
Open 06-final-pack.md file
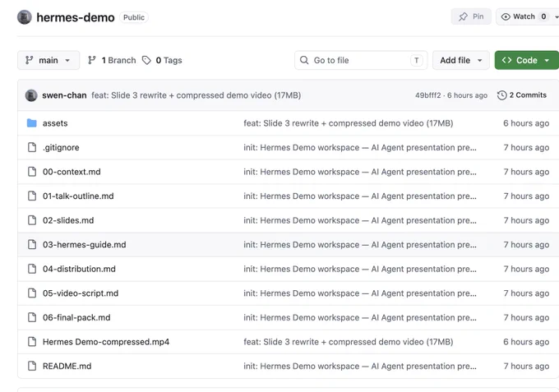point(76,317)
